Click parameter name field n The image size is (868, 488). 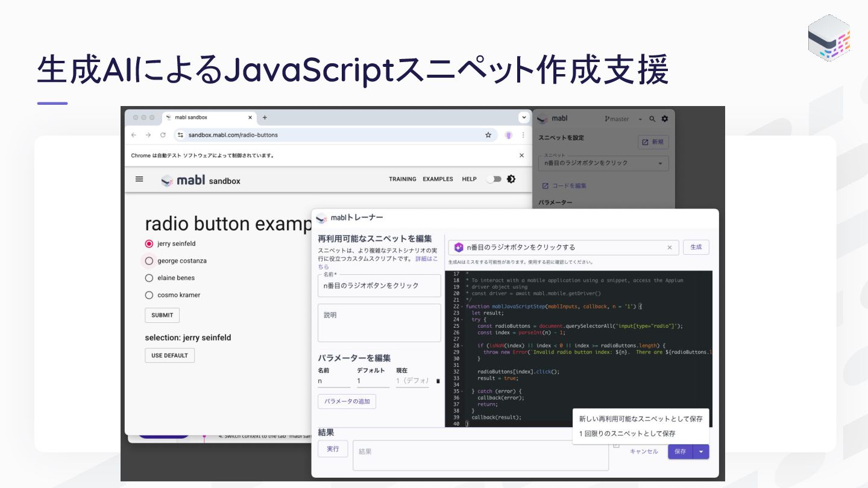click(x=334, y=381)
